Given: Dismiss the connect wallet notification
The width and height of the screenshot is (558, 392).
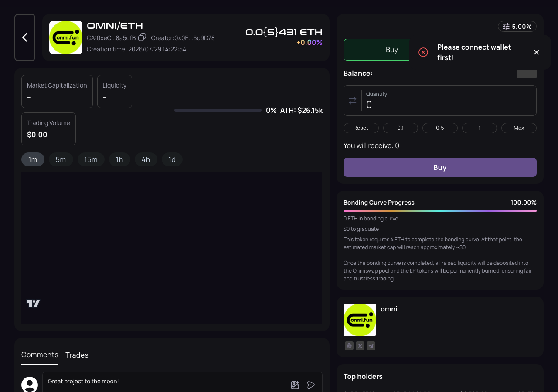Looking at the screenshot, I should [x=536, y=52].
